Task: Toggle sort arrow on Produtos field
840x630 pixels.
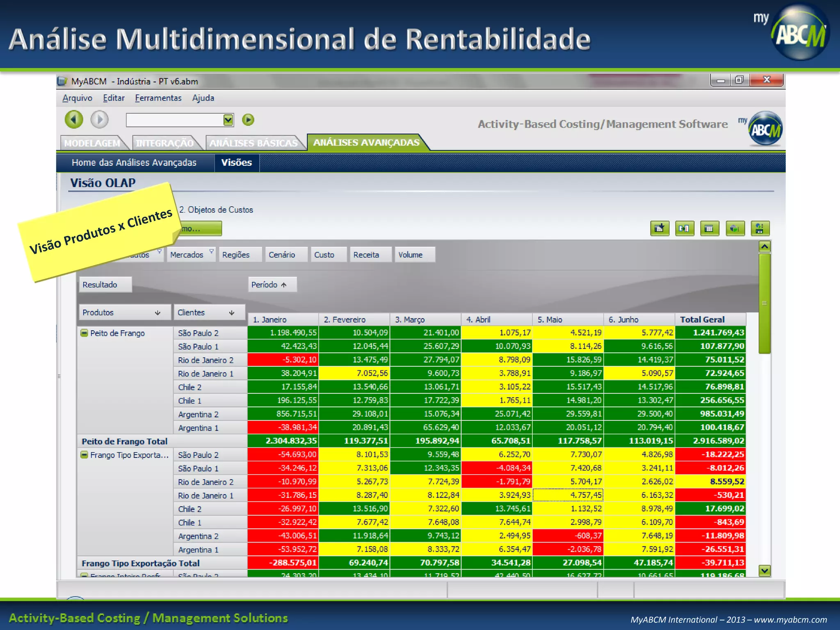Action: (x=157, y=313)
